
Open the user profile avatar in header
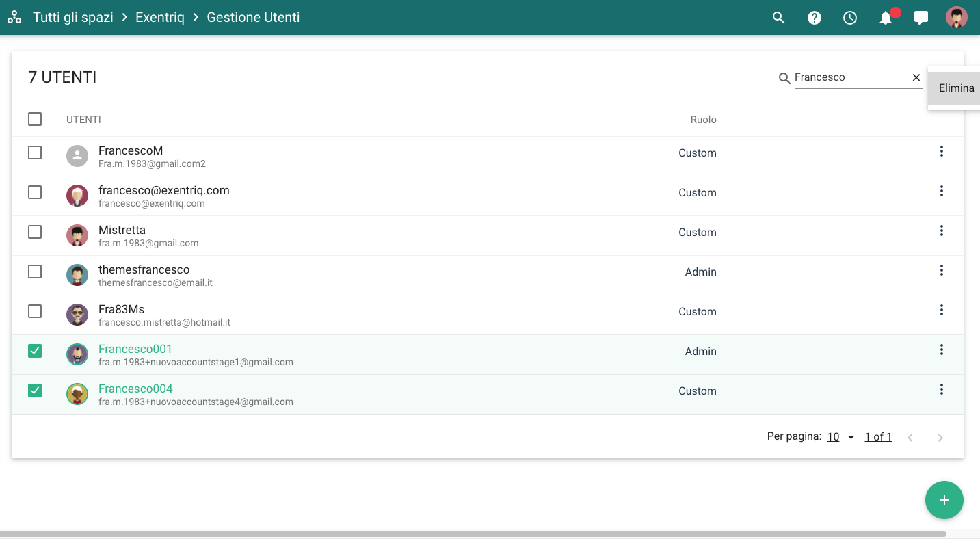click(957, 18)
